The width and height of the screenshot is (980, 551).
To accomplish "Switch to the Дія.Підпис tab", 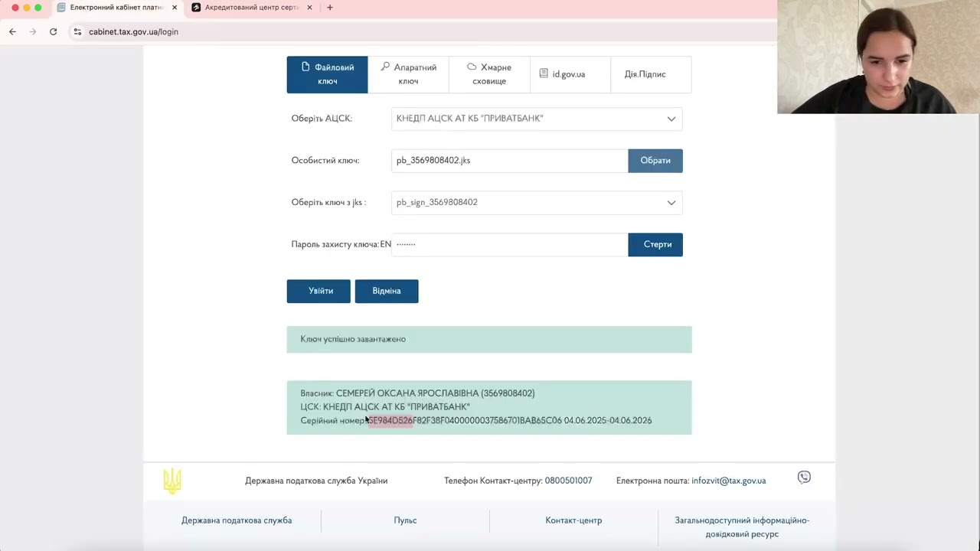I will (651, 74).
